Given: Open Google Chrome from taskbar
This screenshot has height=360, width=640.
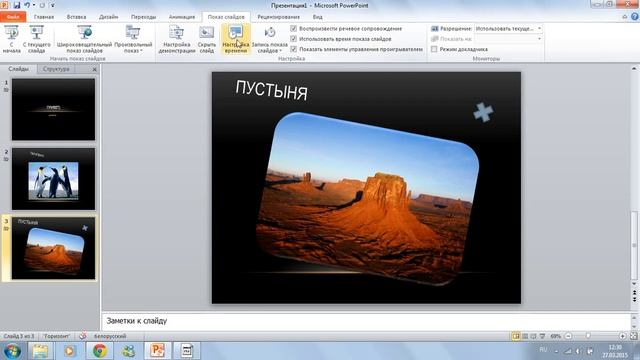Looking at the screenshot, I should point(100,351).
